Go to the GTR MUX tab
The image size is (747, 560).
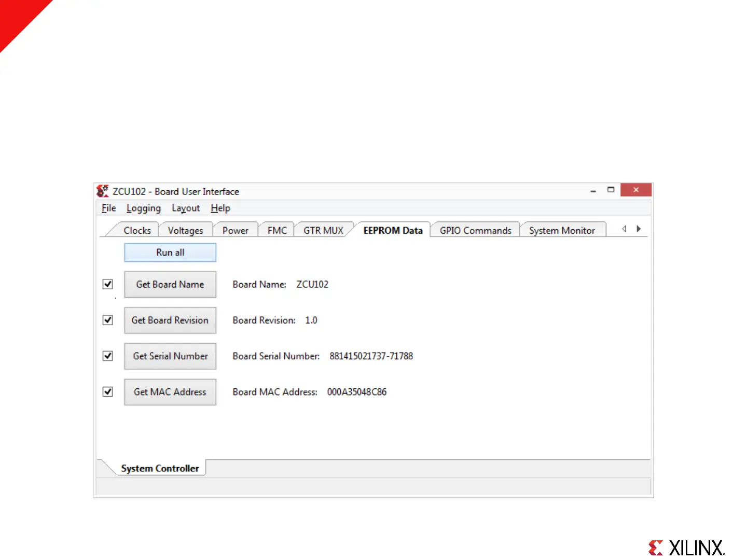[324, 230]
